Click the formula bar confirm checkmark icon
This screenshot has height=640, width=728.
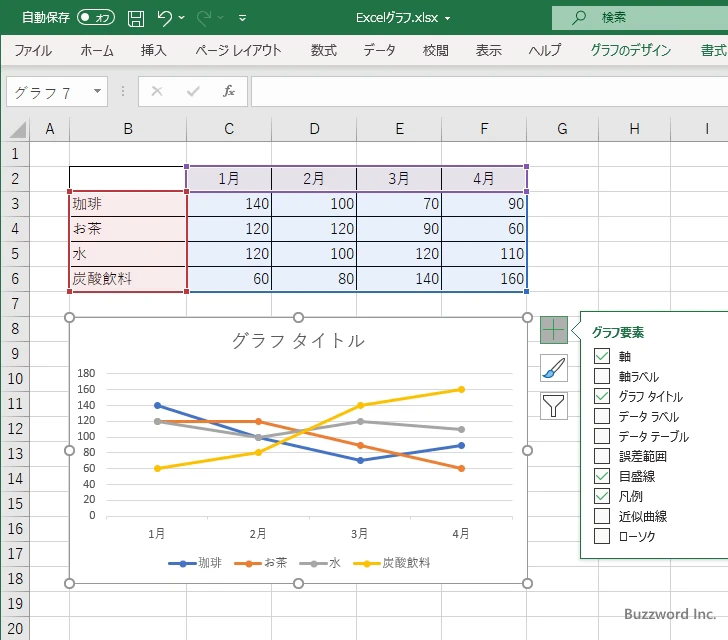193,91
